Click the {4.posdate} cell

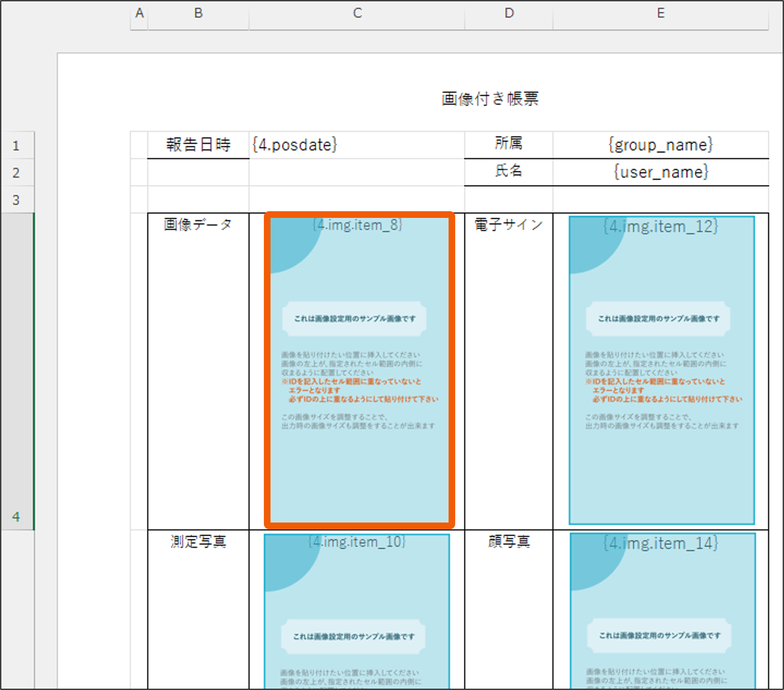tap(356, 145)
